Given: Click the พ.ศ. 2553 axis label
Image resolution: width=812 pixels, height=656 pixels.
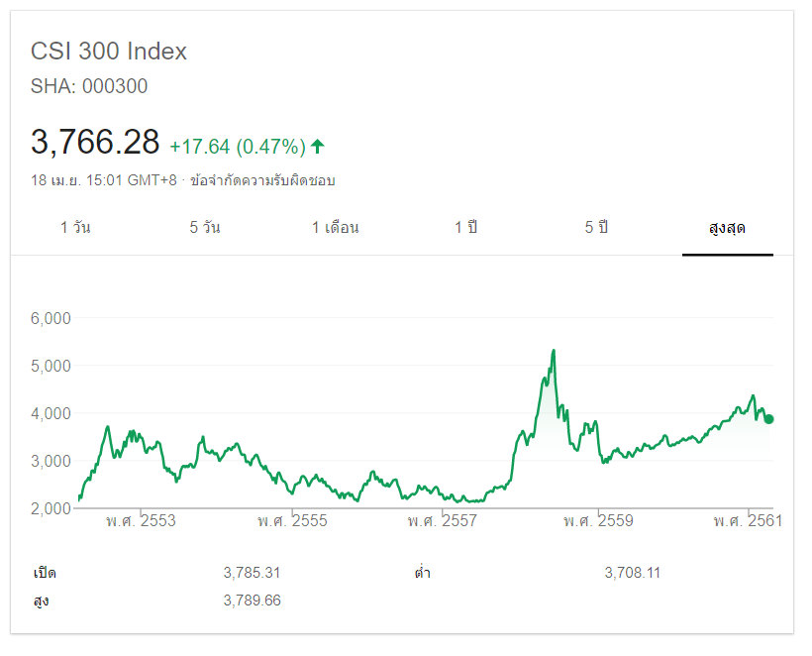Looking at the screenshot, I should tap(141, 521).
